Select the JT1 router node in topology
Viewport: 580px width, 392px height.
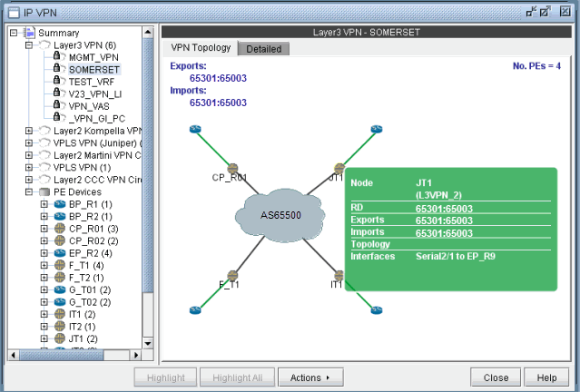click(339, 168)
